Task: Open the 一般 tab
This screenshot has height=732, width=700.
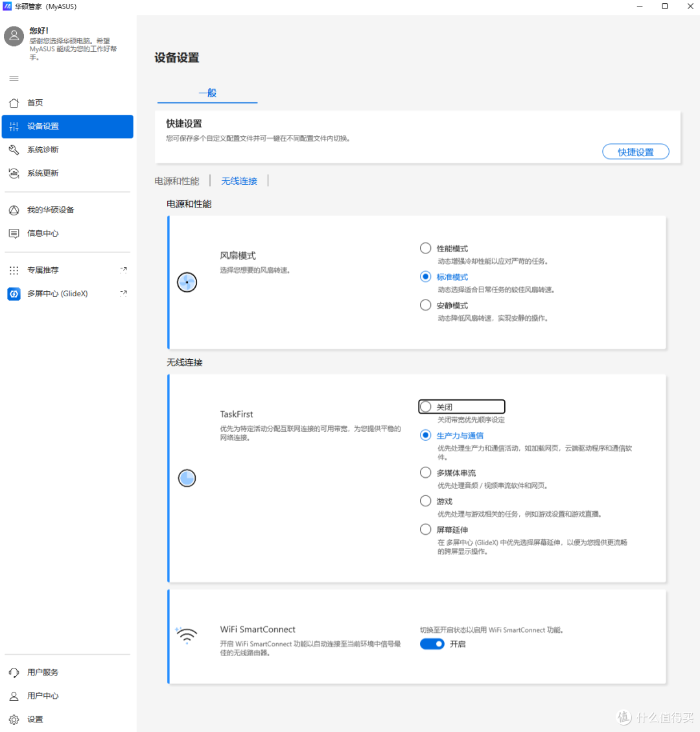Action: (207, 93)
